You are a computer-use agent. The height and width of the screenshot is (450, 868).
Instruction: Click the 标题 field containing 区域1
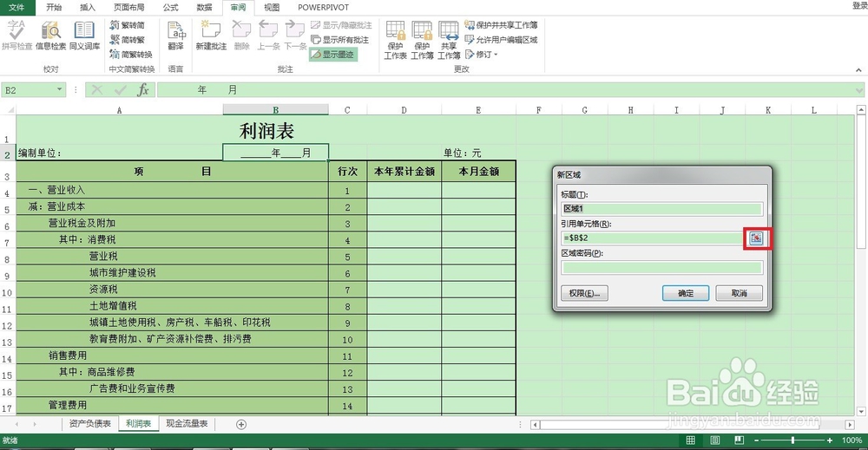click(x=662, y=208)
